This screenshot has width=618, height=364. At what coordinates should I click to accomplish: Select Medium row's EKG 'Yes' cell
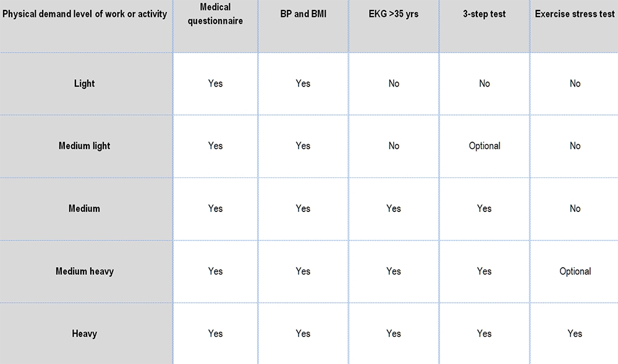click(394, 208)
